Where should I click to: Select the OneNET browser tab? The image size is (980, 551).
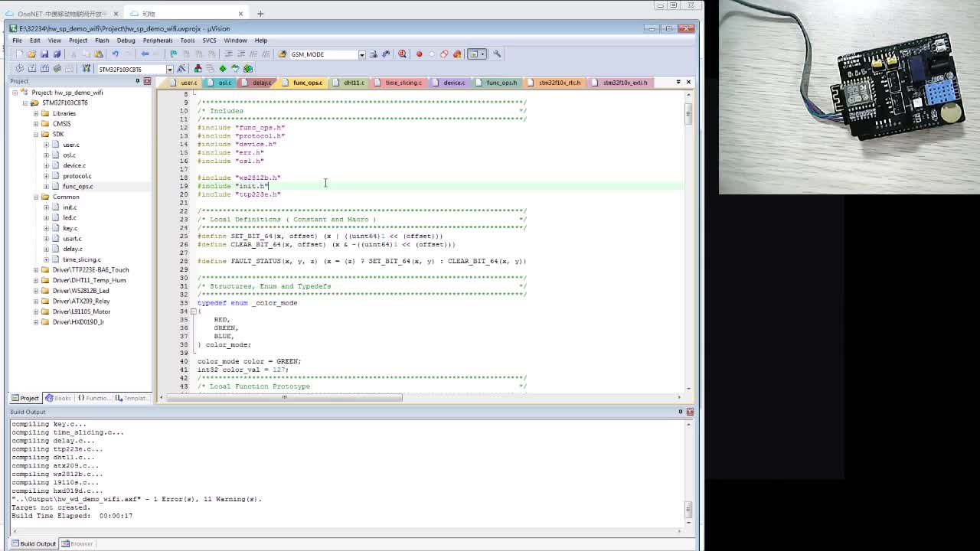(63, 14)
